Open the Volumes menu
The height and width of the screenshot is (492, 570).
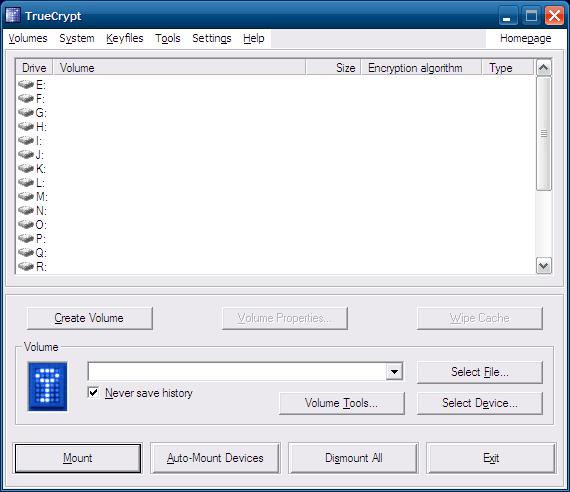coord(28,38)
